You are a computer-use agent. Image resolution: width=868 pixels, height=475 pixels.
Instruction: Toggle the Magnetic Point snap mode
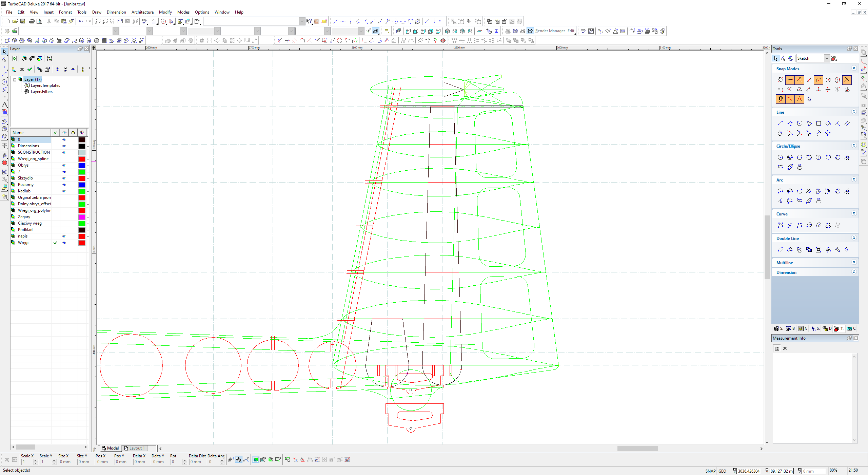click(x=780, y=99)
